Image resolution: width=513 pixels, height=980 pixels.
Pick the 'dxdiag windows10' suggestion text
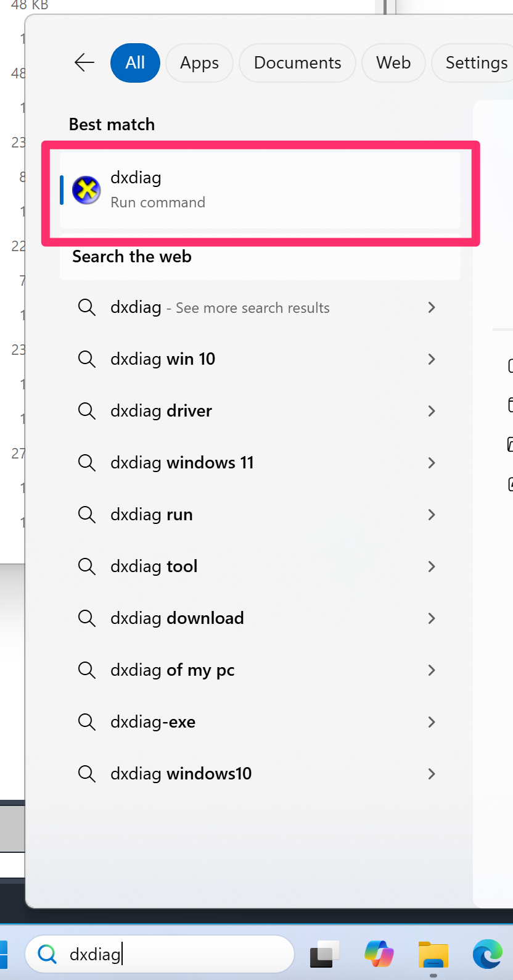tap(181, 774)
